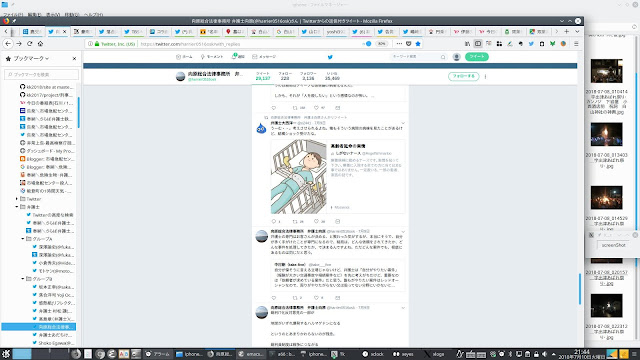The width and height of the screenshot is (640, 360).
Task: Bookmark this page with star icon
Action: click(x=418, y=44)
